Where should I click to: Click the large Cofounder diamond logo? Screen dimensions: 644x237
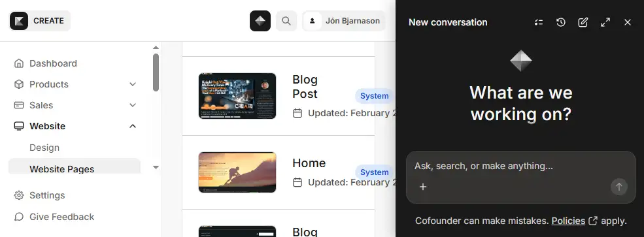(x=521, y=61)
